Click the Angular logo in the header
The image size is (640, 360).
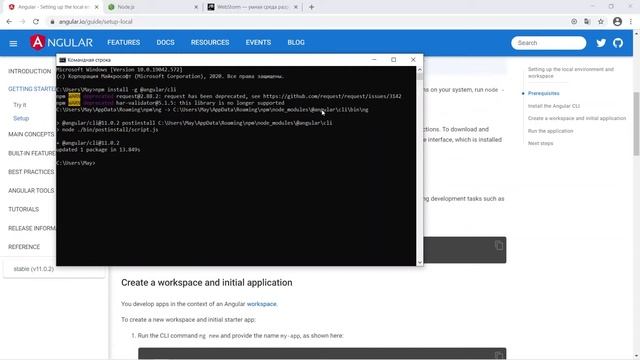[x=62, y=42]
